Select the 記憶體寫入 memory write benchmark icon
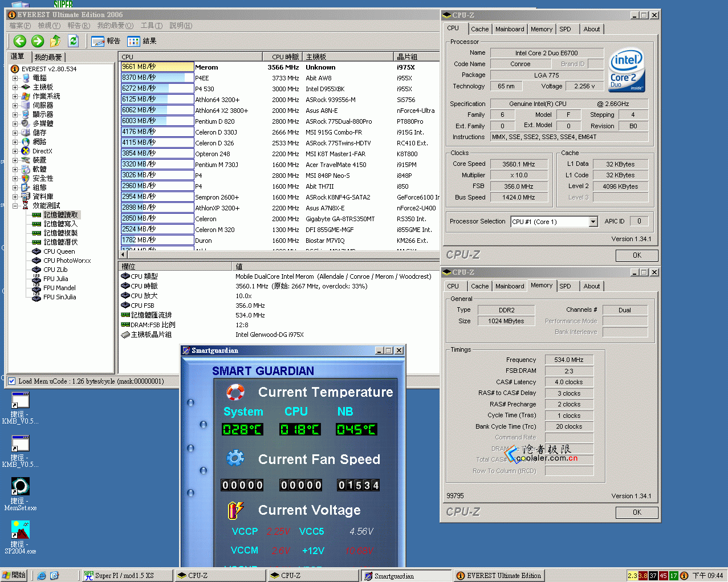The width and height of the screenshot is (728, 582). tap(36, 224)
